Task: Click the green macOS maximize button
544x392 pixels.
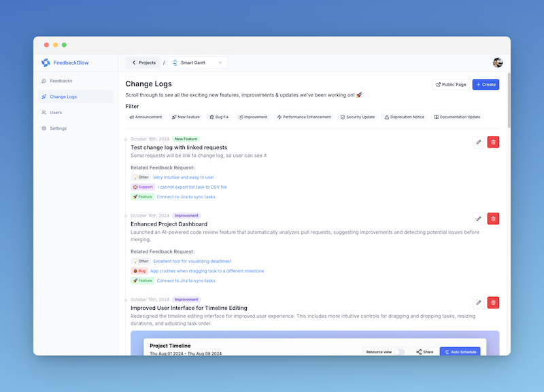Action: coord(64,45)
